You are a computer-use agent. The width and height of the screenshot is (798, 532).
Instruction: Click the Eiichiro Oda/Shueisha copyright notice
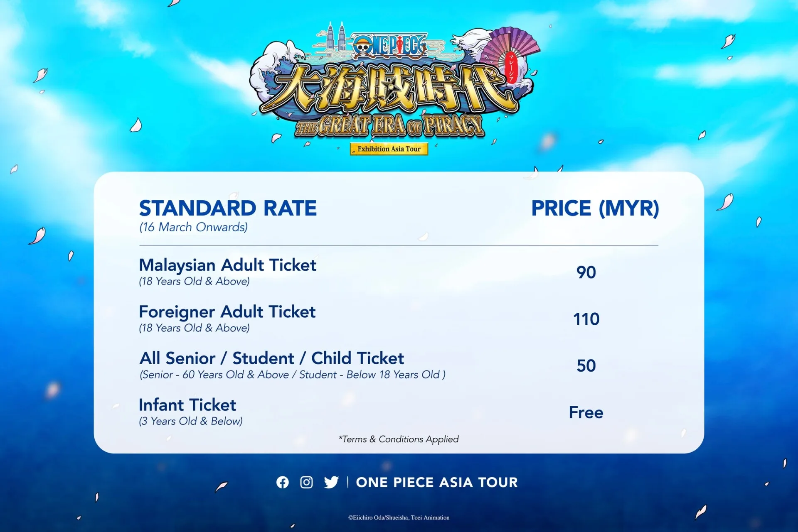399,517
